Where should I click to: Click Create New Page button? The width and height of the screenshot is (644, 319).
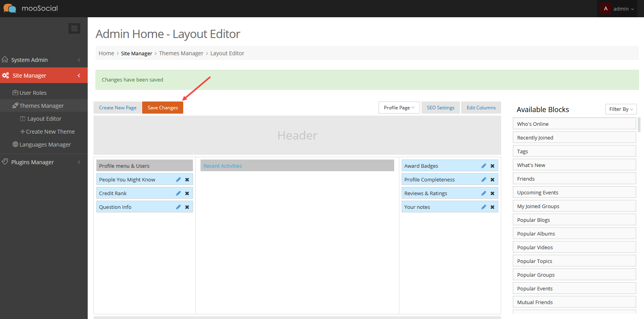118,108
